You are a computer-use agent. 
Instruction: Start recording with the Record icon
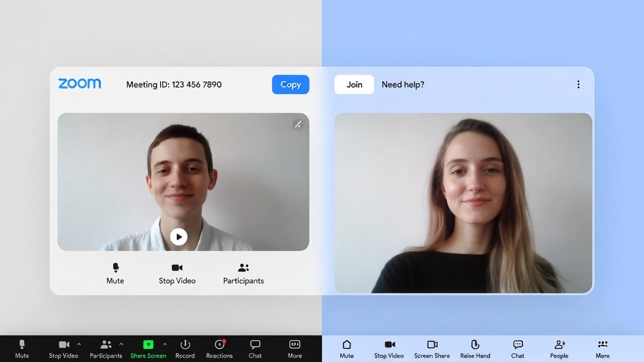pos(185,348)
